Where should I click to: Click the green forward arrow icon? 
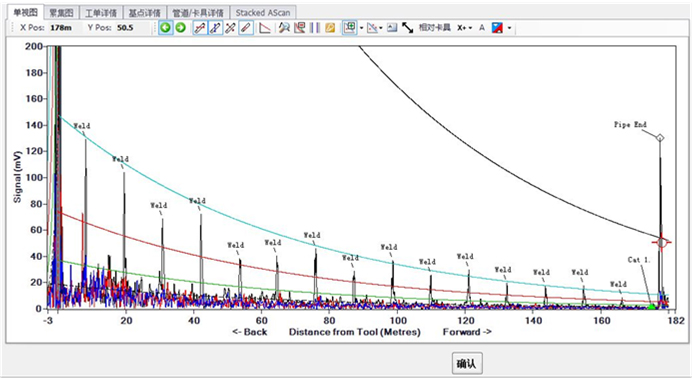click(181, 28)
